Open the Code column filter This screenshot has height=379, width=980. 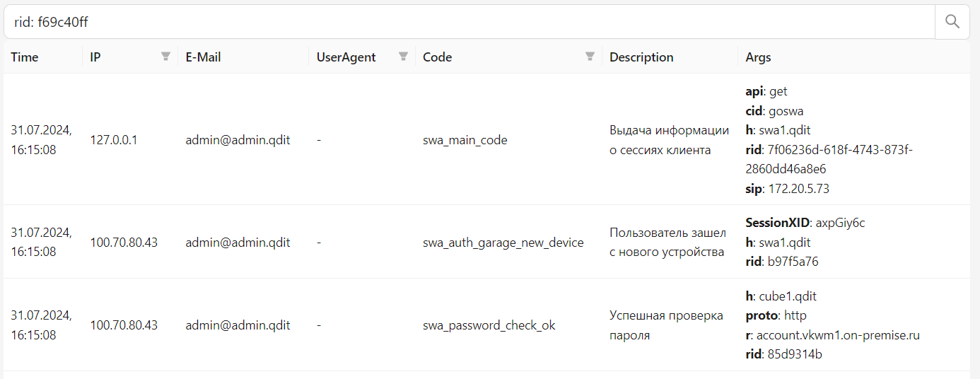point(590,57)
